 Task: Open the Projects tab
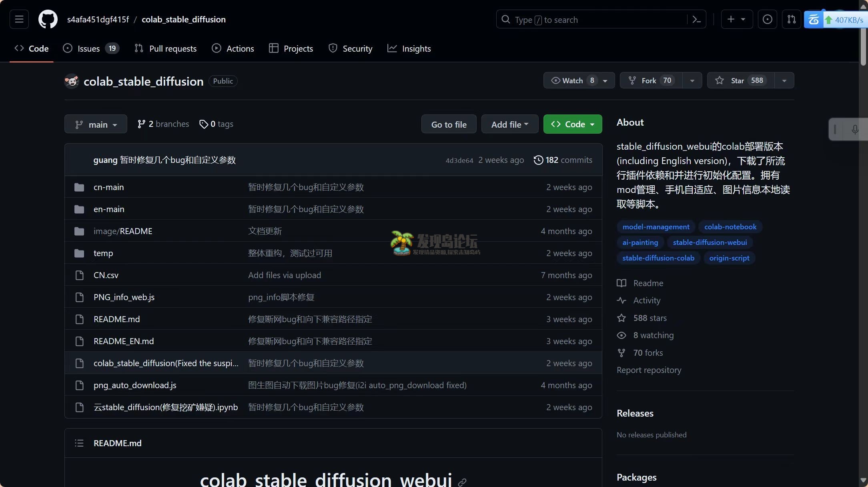(x=291, y=48)
